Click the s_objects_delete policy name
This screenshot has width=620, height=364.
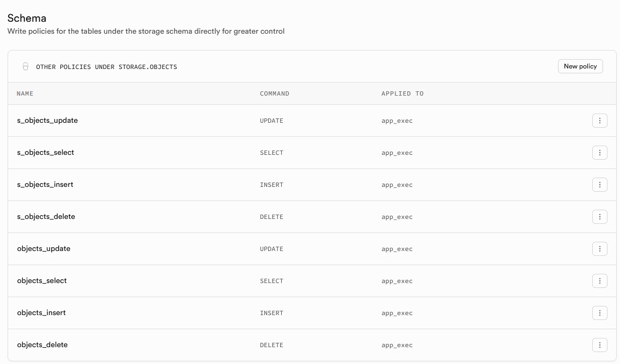pyautogui.click(x=46, y=217)
